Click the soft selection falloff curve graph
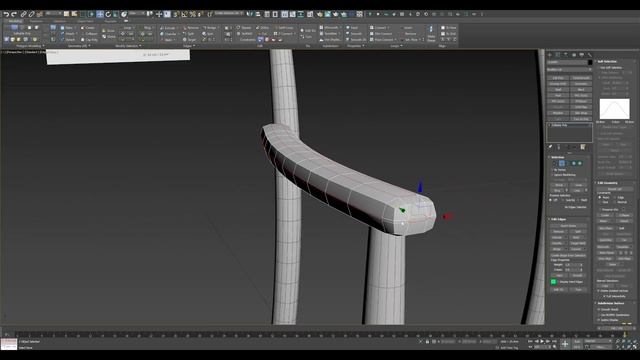 click(x=614, y=109)
